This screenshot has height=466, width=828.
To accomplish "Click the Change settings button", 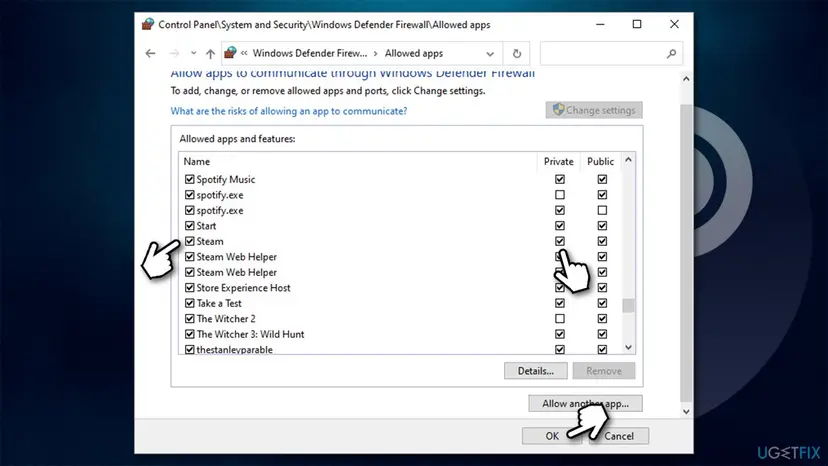I will click(594, 110).
